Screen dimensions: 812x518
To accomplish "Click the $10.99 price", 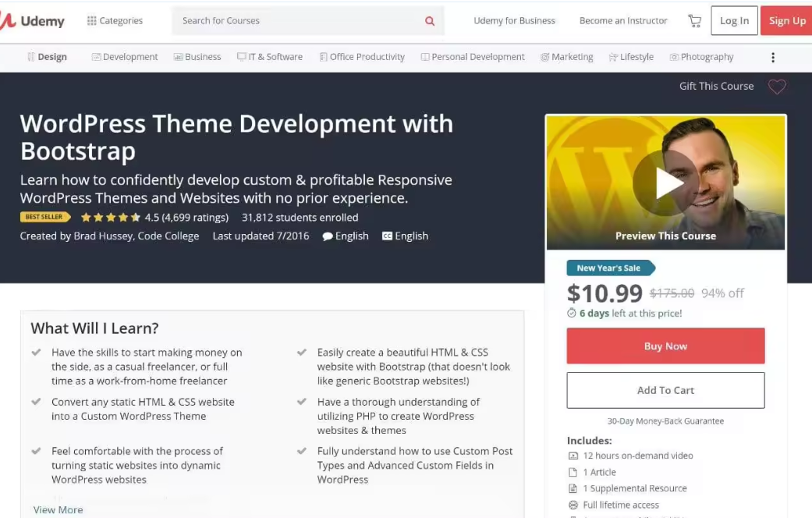I will pos(605,293).
